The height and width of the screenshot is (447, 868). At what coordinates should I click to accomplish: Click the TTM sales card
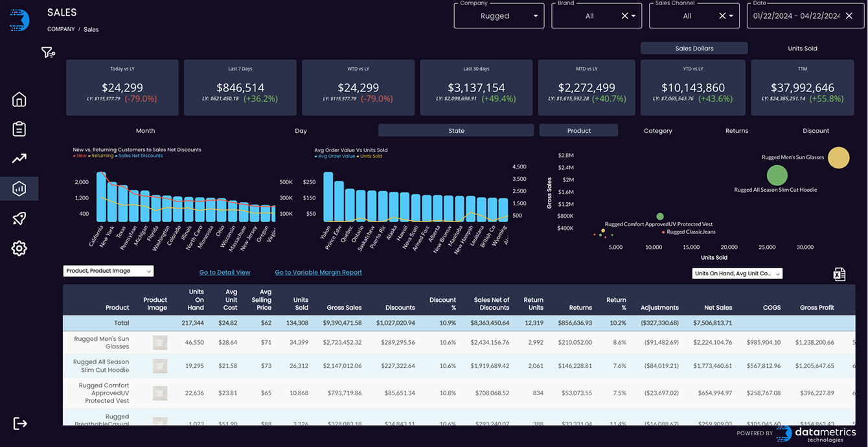[803, 87]
